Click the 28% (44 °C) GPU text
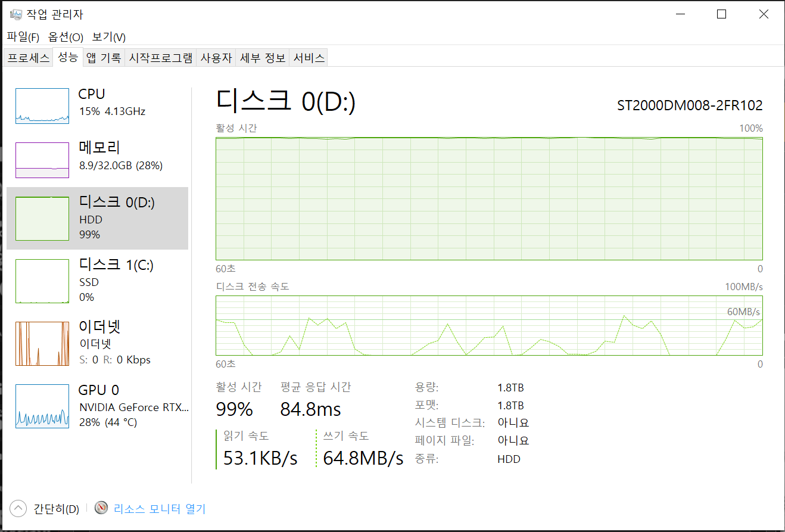The height and width of the screenshot is (532, 785). click(x=108, y=422)
